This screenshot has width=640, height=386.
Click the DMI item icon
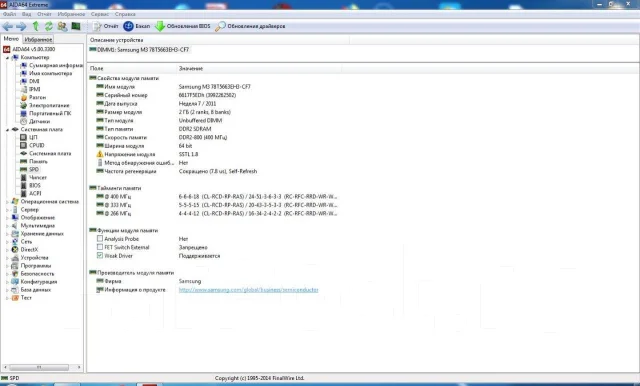pos(24,81)
